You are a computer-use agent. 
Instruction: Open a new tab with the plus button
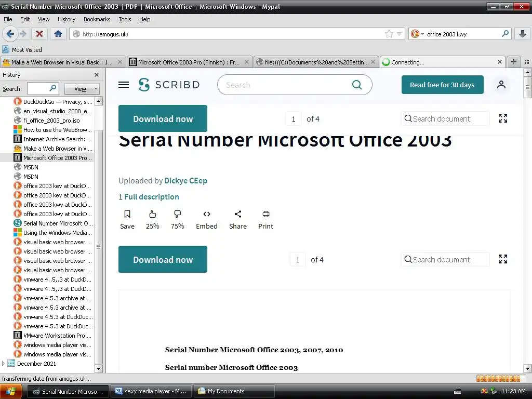click(x=514, y=62)
